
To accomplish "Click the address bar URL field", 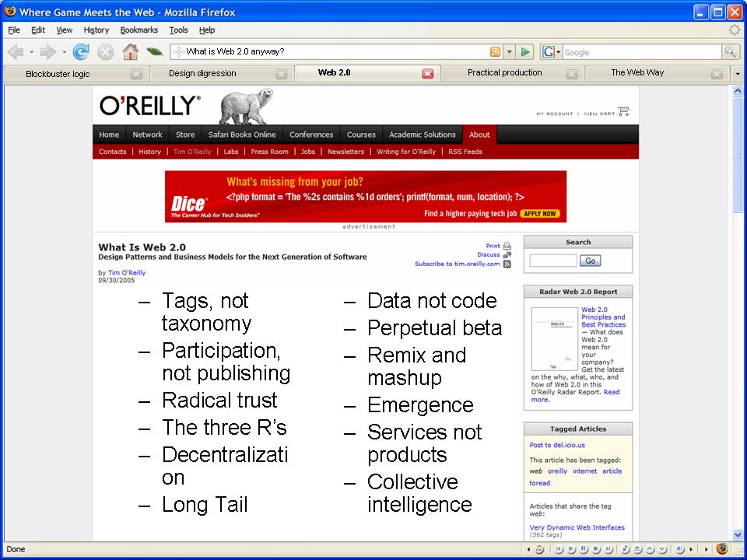I will pos(337,51).
